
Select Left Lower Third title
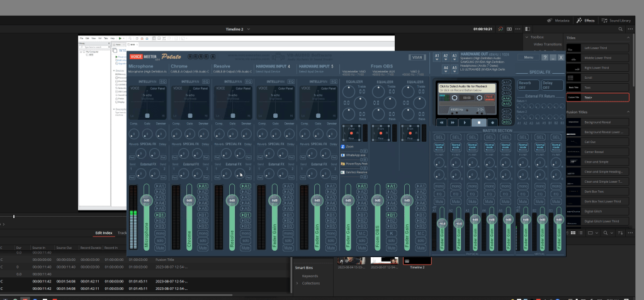tap(597, 48)
